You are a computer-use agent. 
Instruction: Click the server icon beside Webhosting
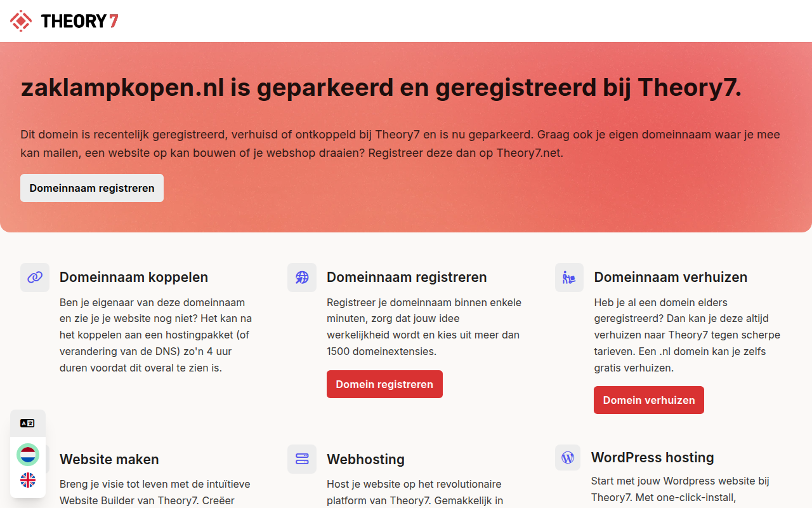click(302, 459)
